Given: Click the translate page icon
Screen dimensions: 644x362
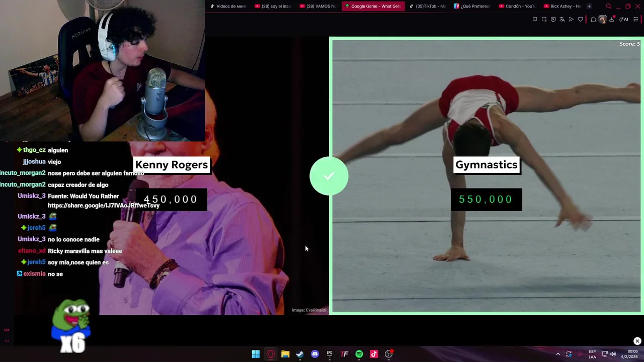Looking at the screenshot, I should tap(562, 19).
